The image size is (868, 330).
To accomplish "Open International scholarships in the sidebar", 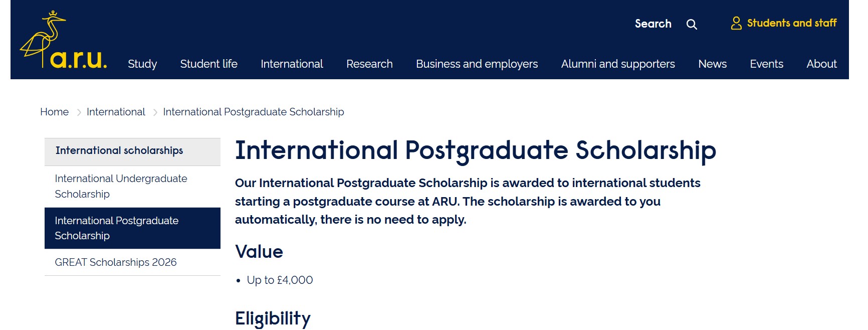I will click(x=119, y=151).
